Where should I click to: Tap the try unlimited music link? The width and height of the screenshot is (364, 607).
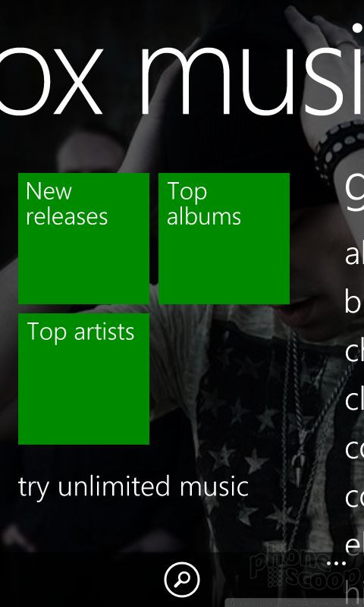[x=133, y=487]
